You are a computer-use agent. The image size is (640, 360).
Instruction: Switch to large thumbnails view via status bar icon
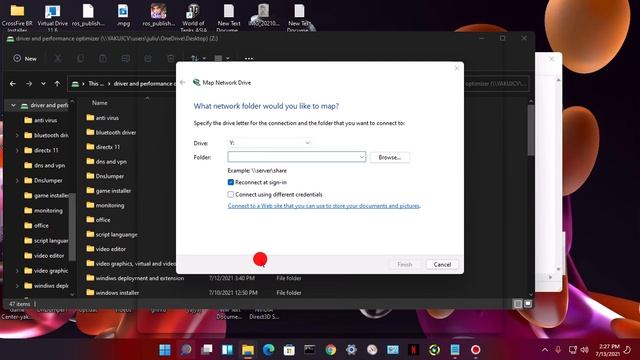[528, 304]
